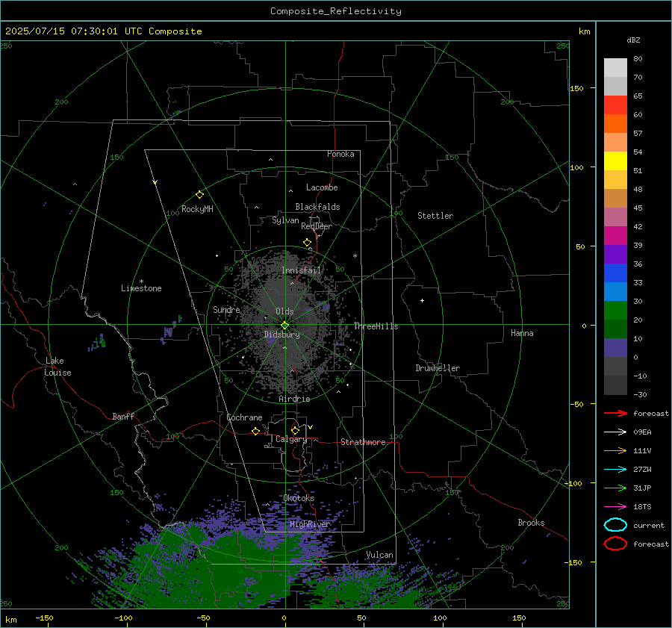This screenshot has height=628, width=672.
Task: Click the Sundre town label
Action: (x=226, y=309)
